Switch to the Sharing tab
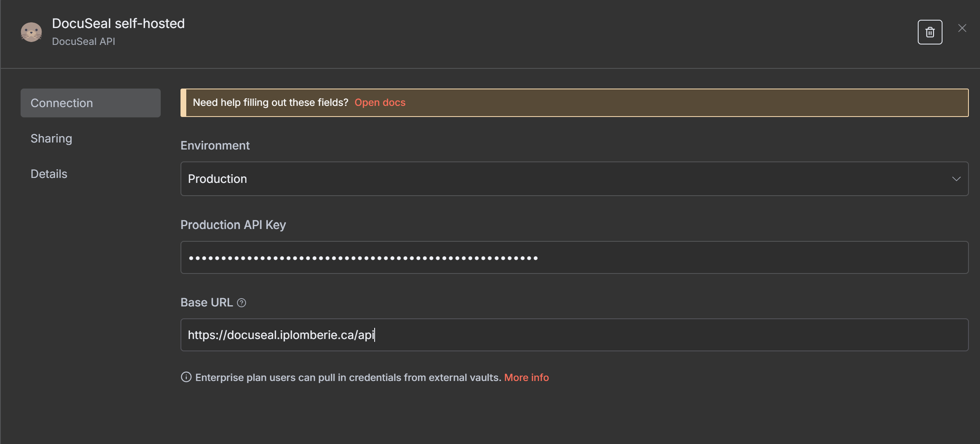Screen dimensions: 980x444 [x=51, y=138]
